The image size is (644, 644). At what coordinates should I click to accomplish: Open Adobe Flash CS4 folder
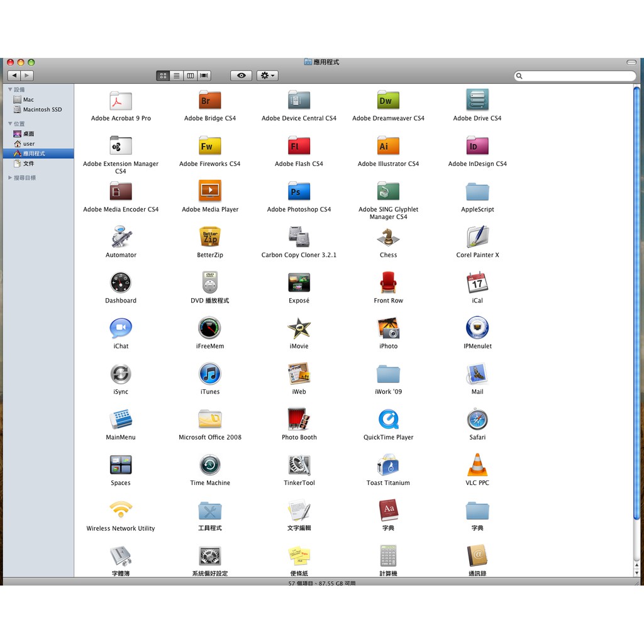coord(299,146)
